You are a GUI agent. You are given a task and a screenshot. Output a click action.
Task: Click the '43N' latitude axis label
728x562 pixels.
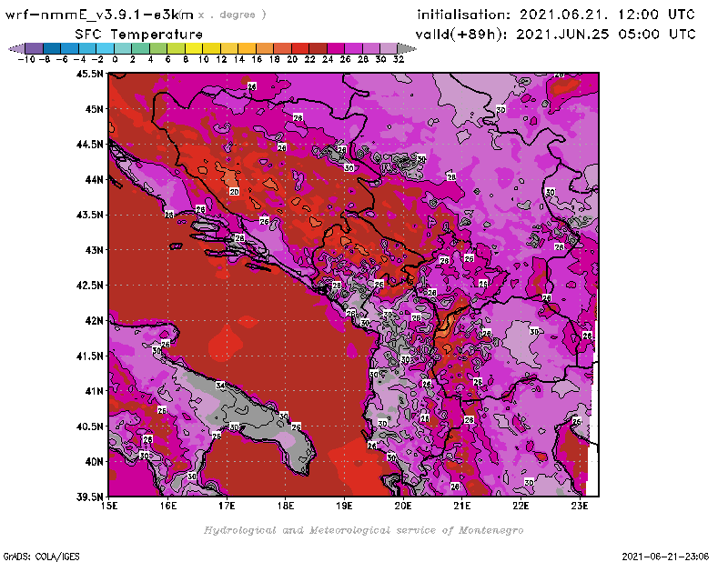[94, 250]
